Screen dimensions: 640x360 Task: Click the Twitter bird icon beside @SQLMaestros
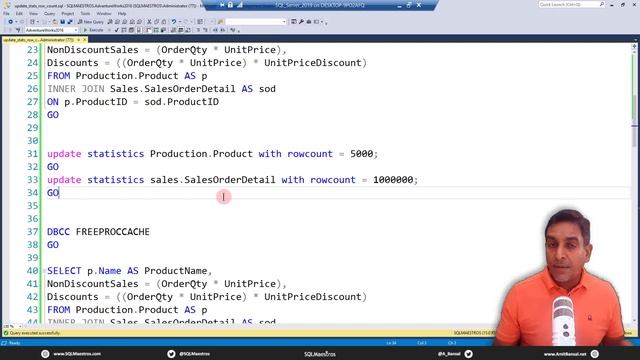click(x=171, y=354)
